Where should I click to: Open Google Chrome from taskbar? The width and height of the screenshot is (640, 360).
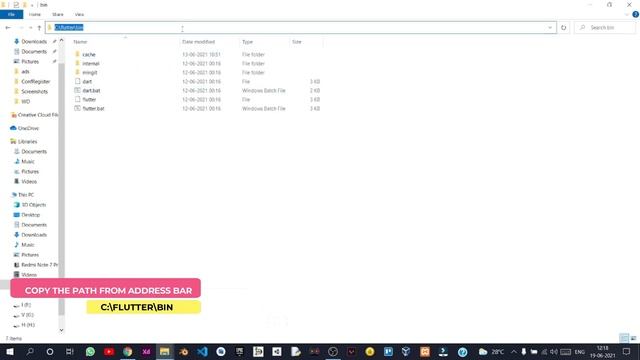pos(128,351)
